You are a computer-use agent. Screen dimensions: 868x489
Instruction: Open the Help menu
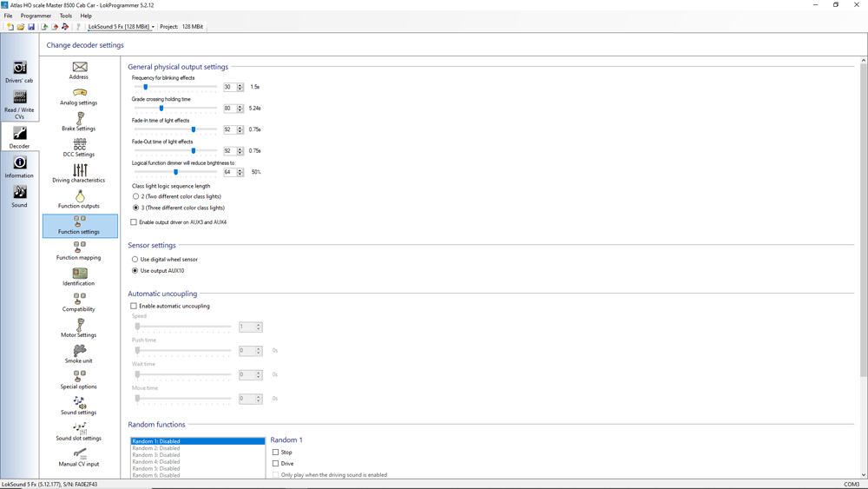[x=86, y=16]
